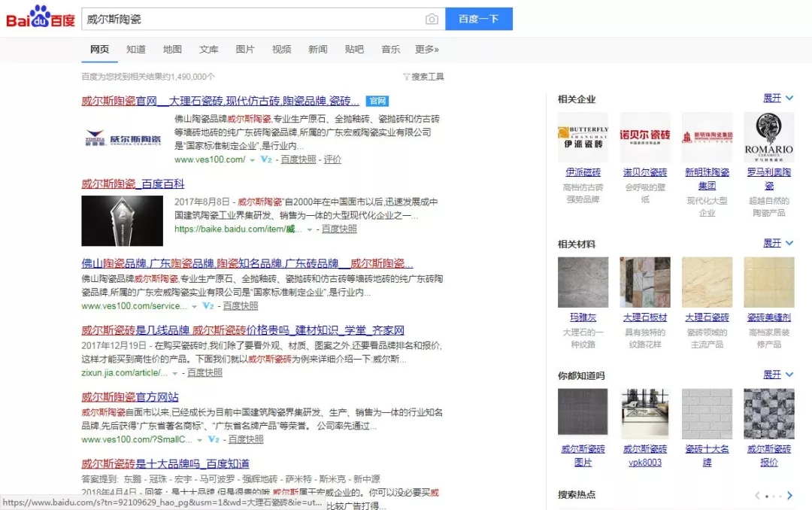Open dropdown arrow after www.ves100.com/ URL
Viewport: 812px width, 510px height.
[252, 160]
